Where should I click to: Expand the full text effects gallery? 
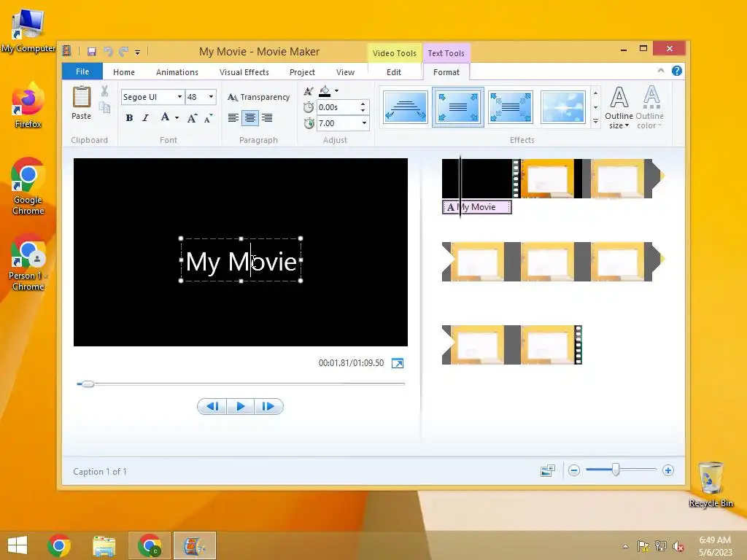coord(595,122)
